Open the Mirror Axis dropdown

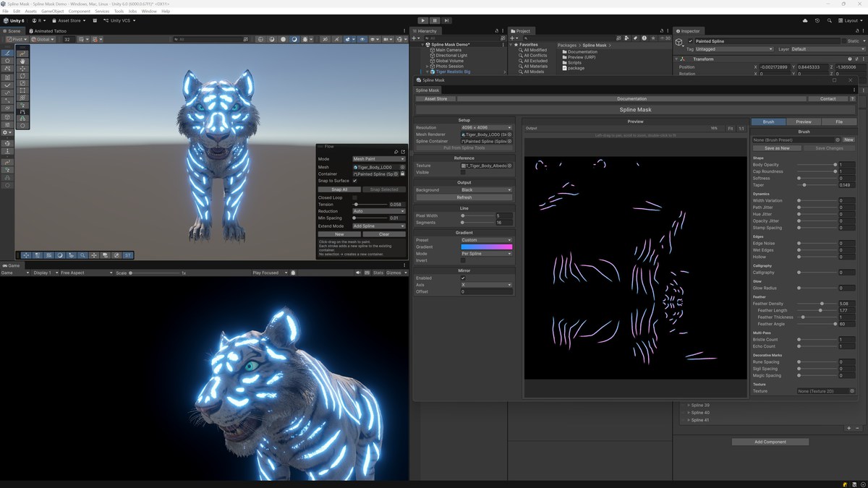tap(486, 285)
